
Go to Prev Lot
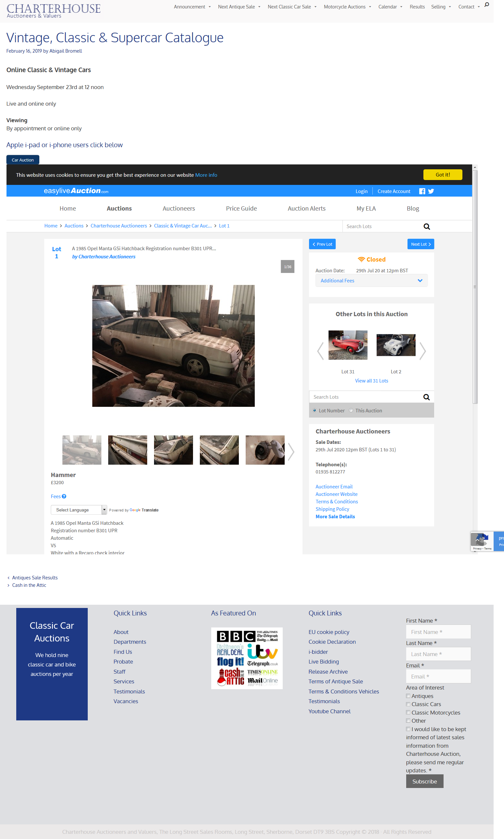322,244
